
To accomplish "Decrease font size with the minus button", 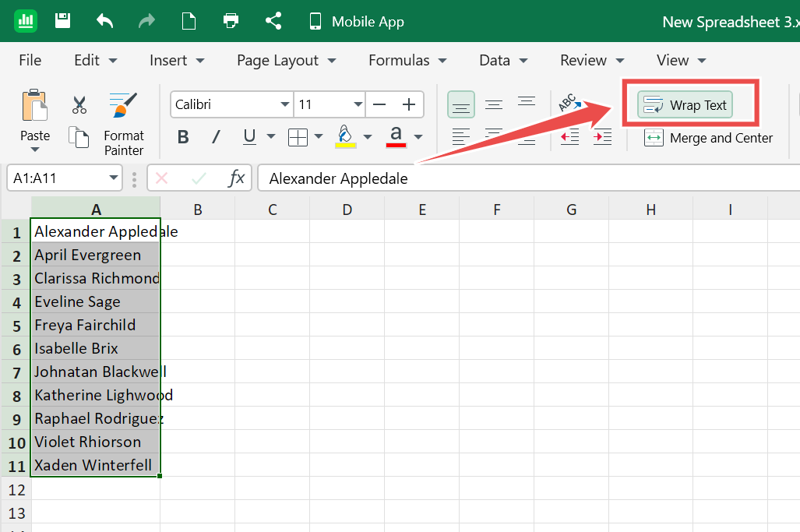I will (x=379, y=104).
